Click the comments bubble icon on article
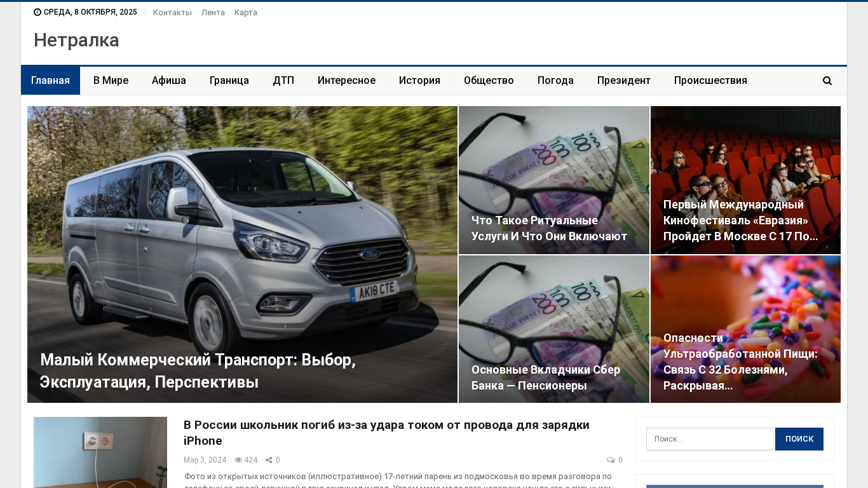The height and width of the screenshot is (488, 868). [x=611, y=460]
